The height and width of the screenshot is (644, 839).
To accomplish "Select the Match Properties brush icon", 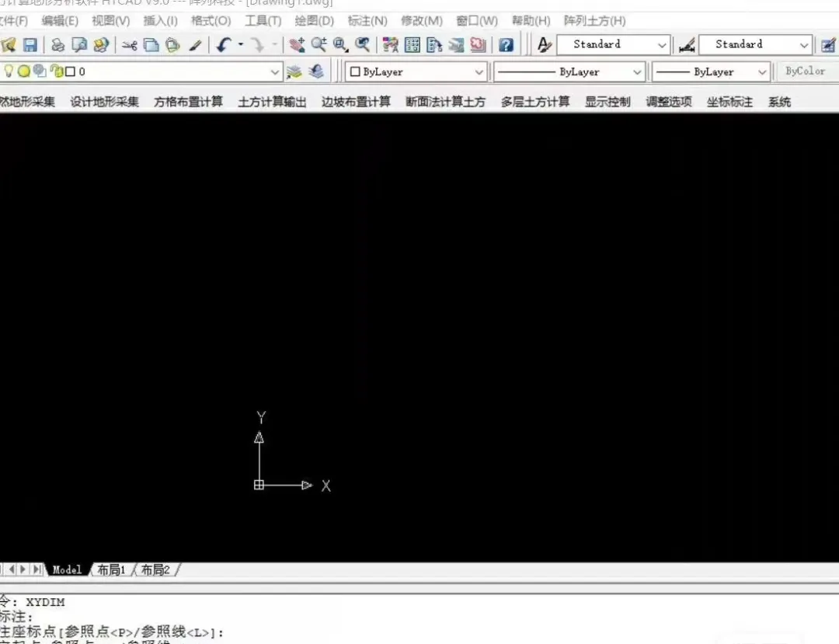I will 195,45.
